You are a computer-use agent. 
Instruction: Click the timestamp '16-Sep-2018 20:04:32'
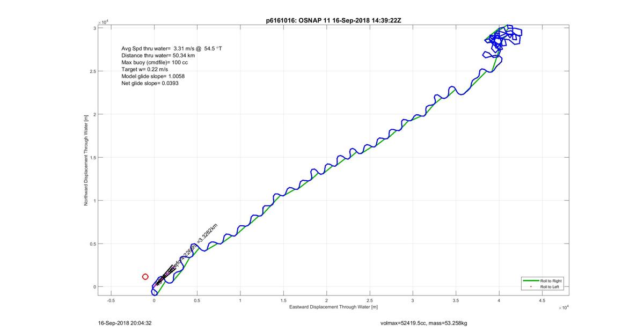(x=125, y=323)
